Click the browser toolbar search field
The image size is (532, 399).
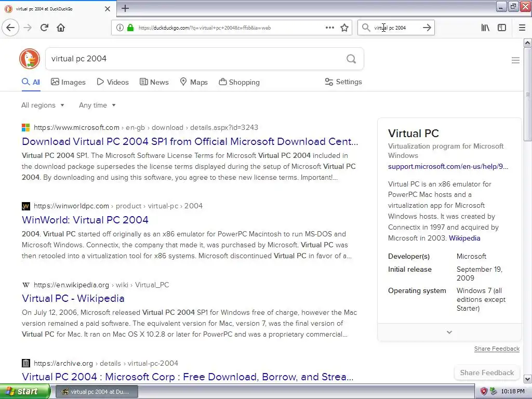pos(396,28)
